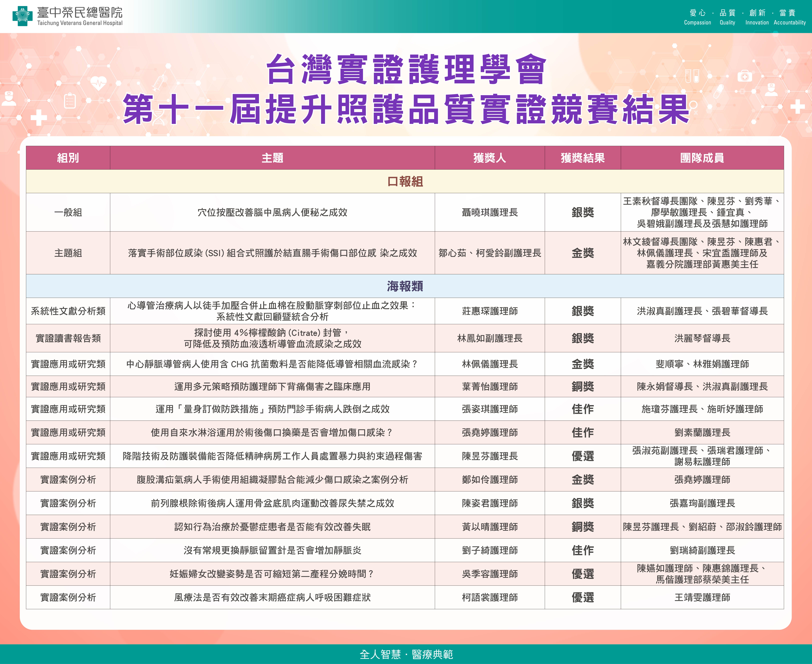Select the '愛心 Compassion' value text
Screen dimensions: 812x664
698,17
